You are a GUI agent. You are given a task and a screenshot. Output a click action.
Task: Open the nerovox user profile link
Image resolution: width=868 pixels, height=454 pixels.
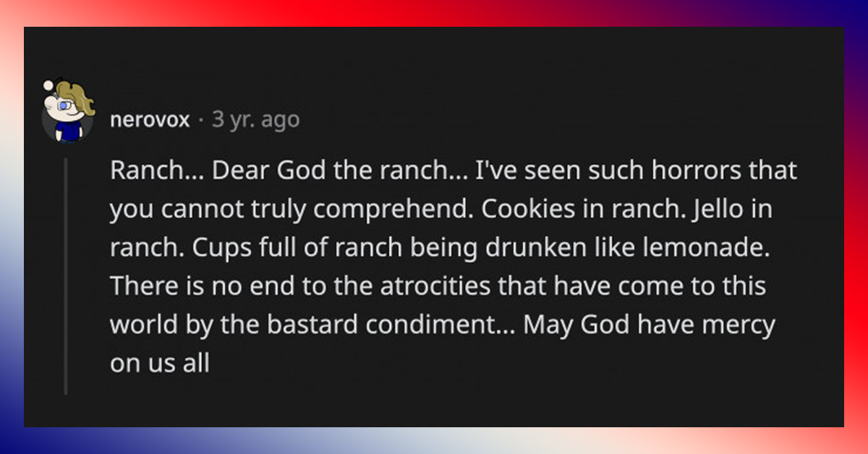click(149, 119)
